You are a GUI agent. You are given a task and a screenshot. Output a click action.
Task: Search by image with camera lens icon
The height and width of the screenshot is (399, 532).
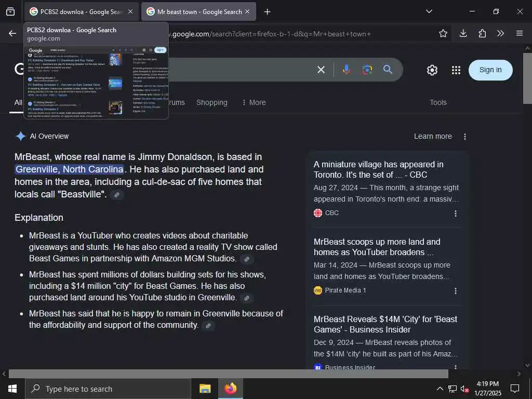coord(367,70)
